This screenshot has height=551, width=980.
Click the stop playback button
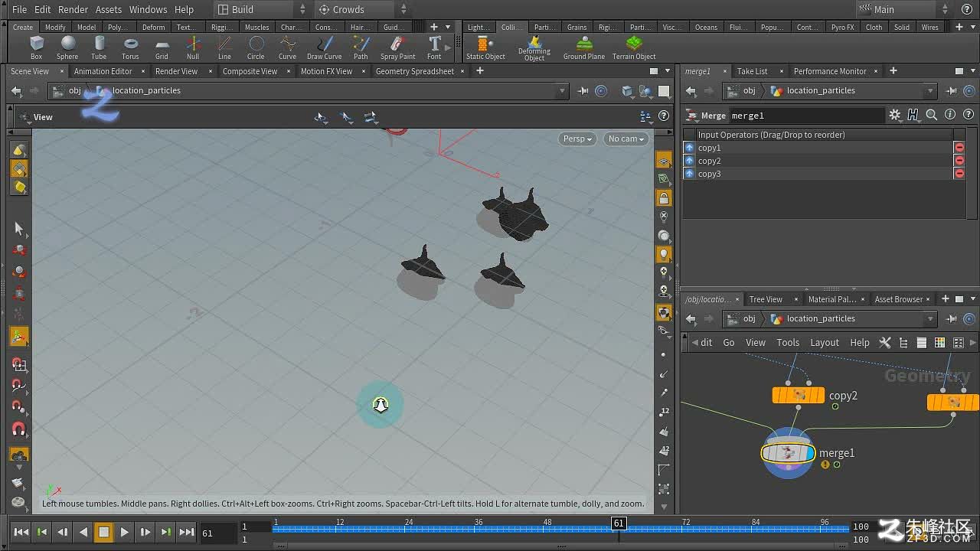coord(103,532)
